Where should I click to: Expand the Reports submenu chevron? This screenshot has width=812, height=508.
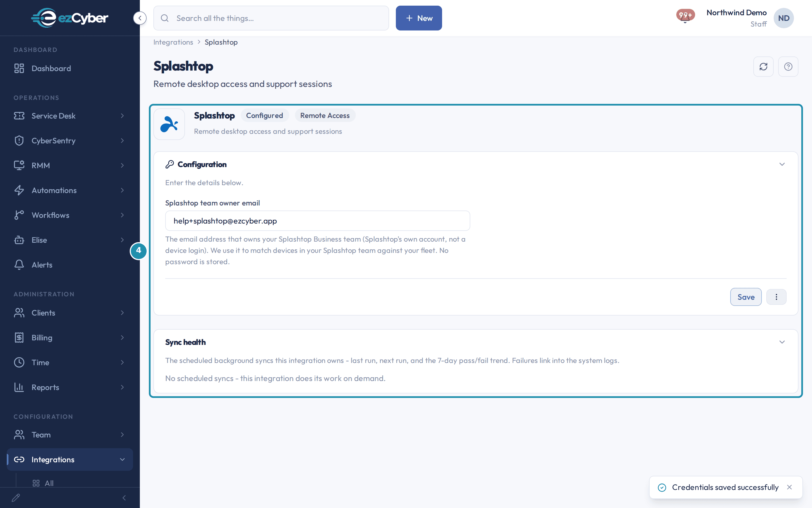(x=122, y=387)
